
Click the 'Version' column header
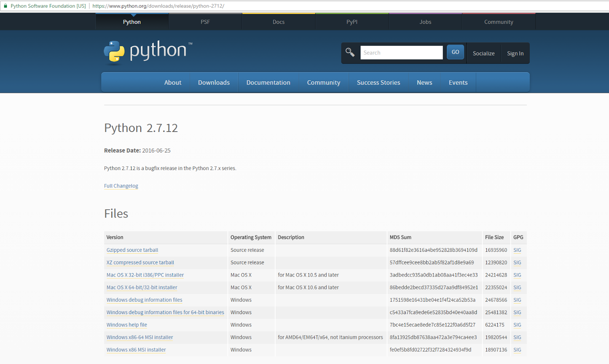click(115, 237)
